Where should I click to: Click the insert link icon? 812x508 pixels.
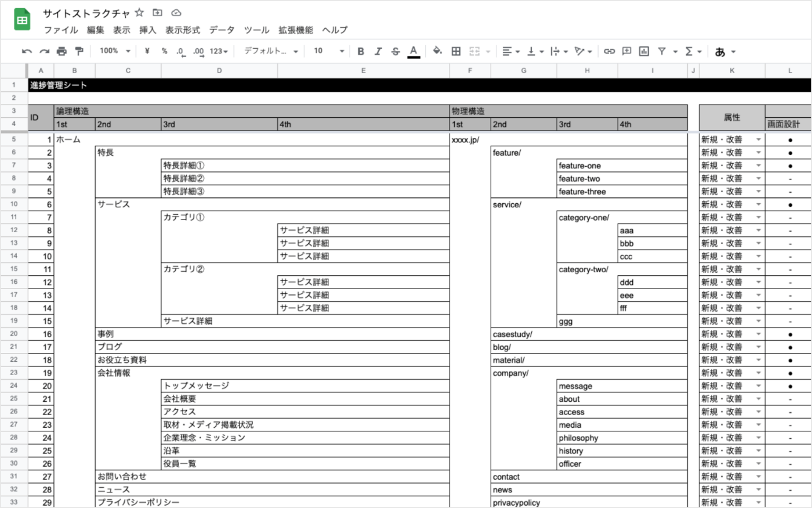click(x=609, y=51)
